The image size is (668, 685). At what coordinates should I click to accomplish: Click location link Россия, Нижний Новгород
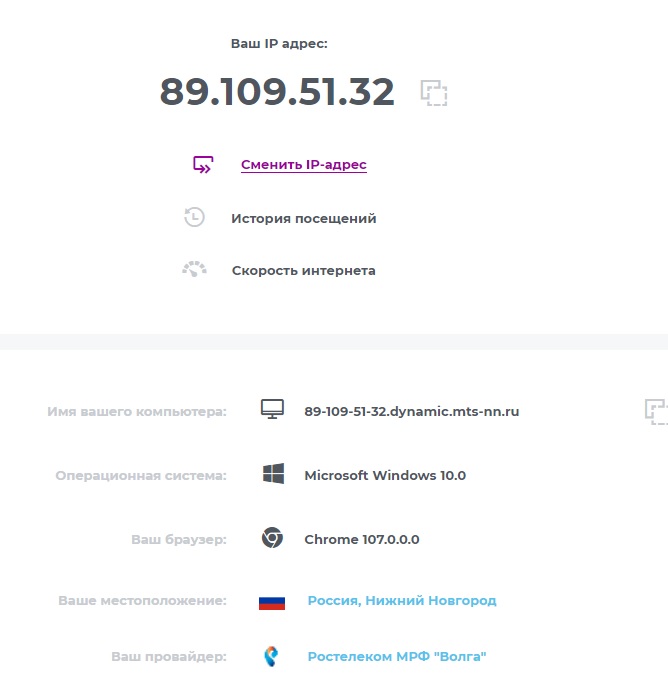401,601
